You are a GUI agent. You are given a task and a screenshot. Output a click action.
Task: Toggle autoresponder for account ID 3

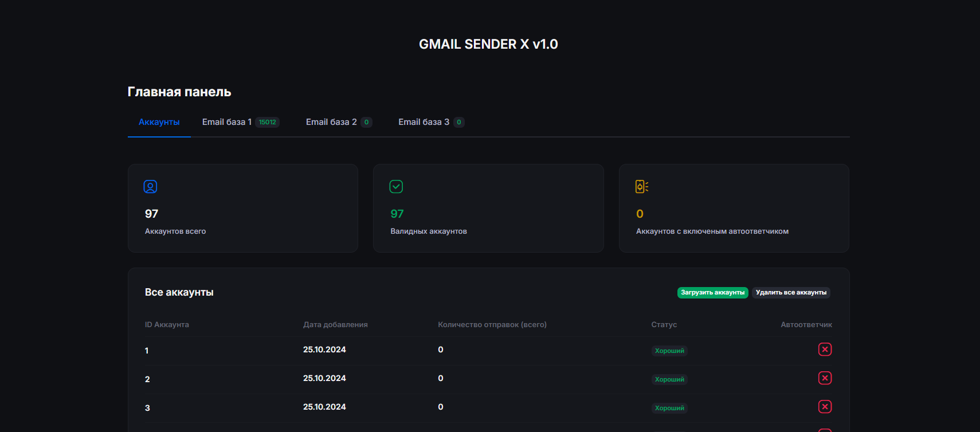[x=825, y=407]
